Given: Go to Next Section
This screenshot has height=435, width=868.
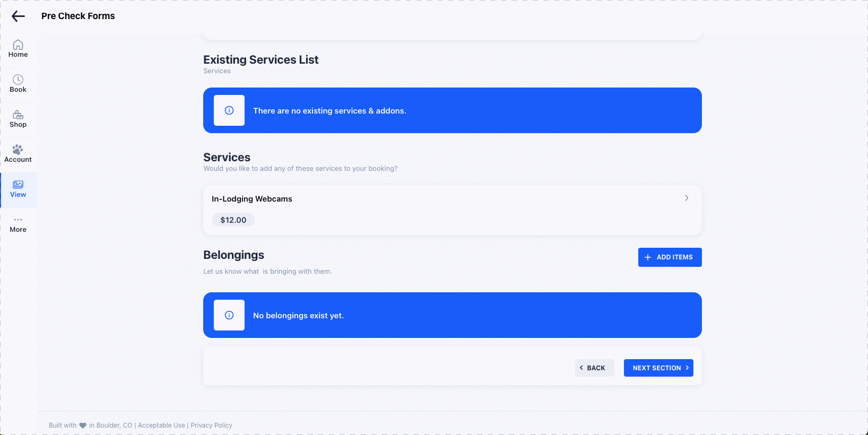Looking at the screenshot, I should [658, 368].
